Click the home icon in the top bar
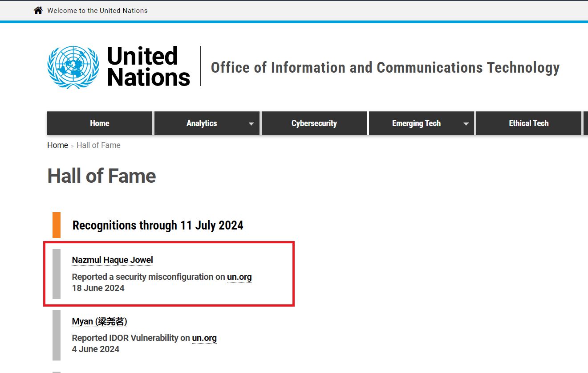Screen dimensions: 588x373 point(38,9)
